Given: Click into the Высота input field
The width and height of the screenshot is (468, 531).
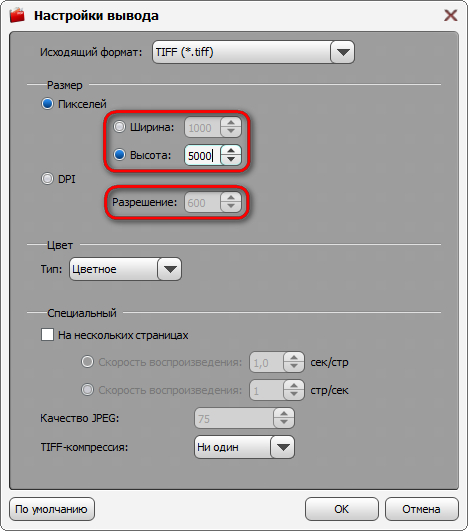Looking at the screenshot, I should [x=203, y=155].
